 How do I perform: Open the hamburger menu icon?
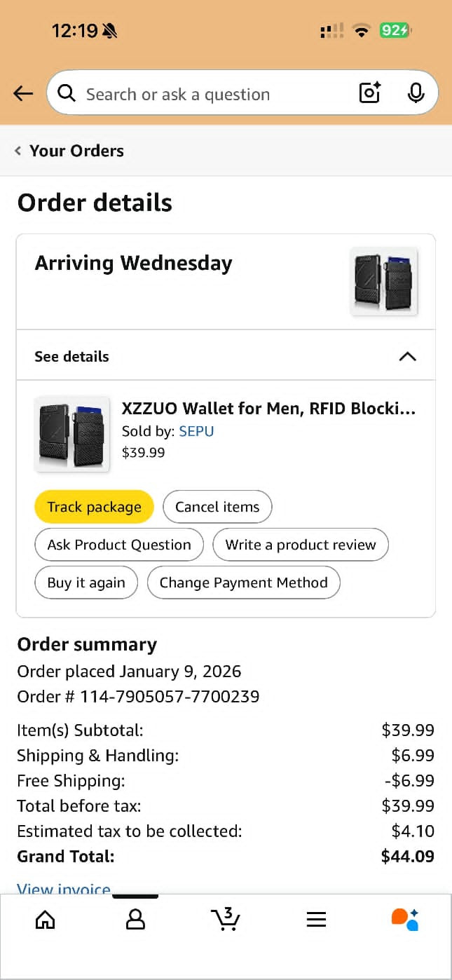coord(316,919)
